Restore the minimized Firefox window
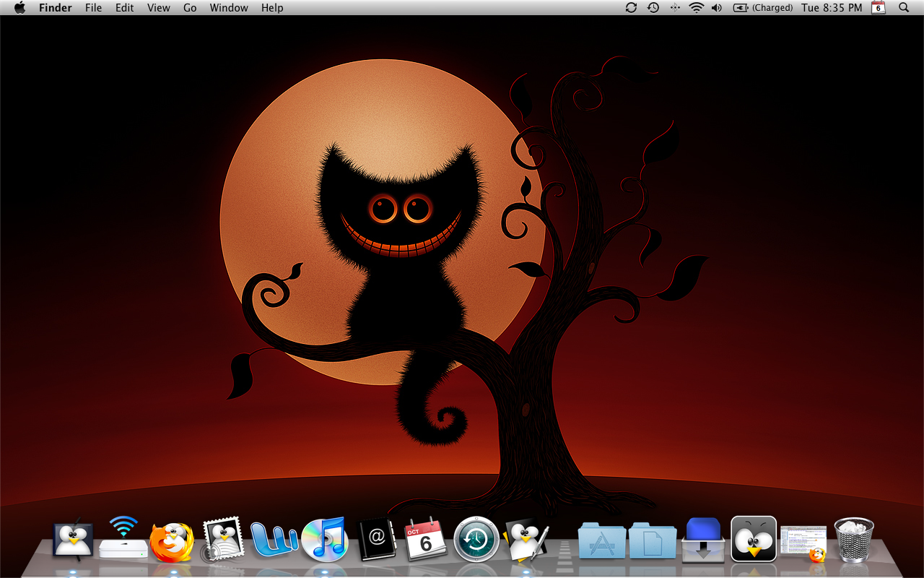The image size is (924, 578). click(803, 543)
